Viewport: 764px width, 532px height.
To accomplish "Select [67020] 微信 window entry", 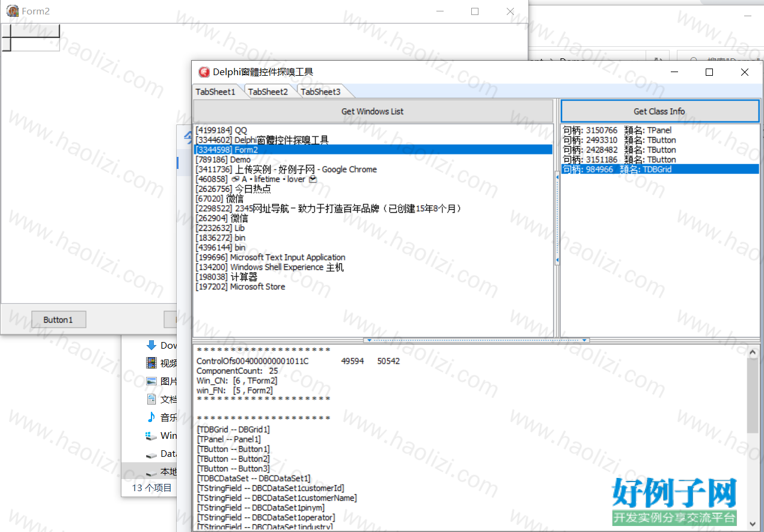I will [373, 198].
